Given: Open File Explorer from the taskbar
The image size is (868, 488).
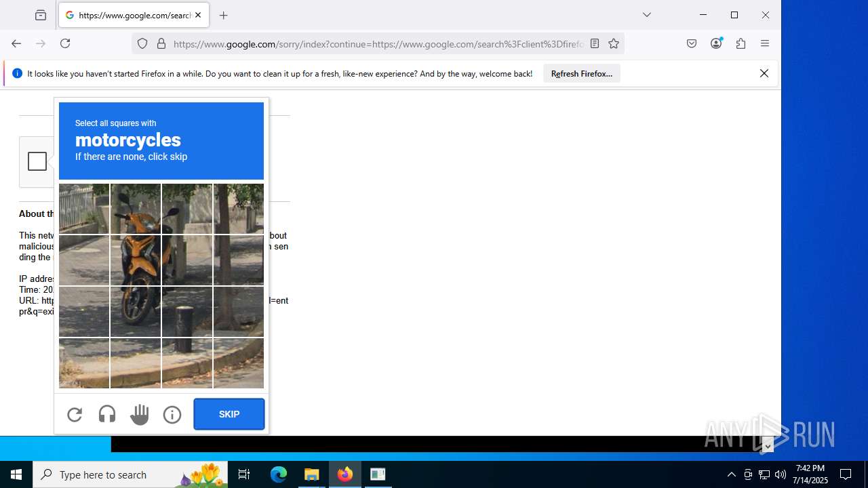Looking at the screenshot, I should point(312,474).
